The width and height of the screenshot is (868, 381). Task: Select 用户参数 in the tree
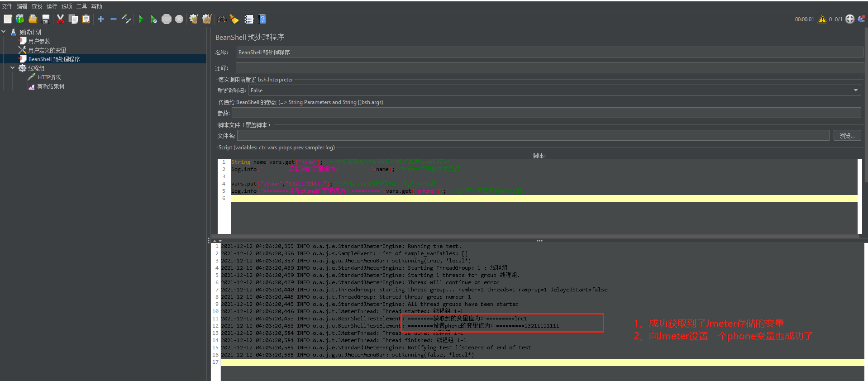tap(39, 41)
